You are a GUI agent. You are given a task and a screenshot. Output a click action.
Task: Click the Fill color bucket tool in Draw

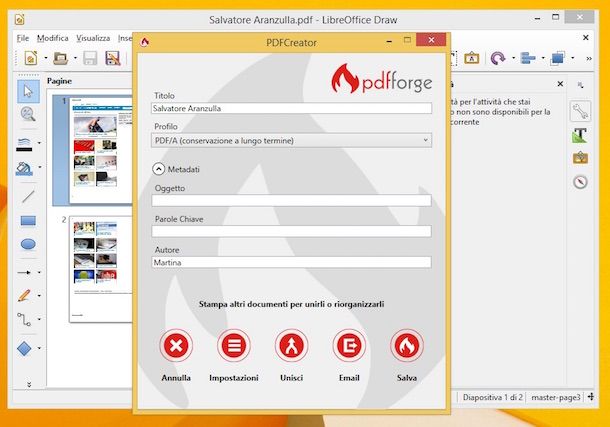click(x=24, y=168)
